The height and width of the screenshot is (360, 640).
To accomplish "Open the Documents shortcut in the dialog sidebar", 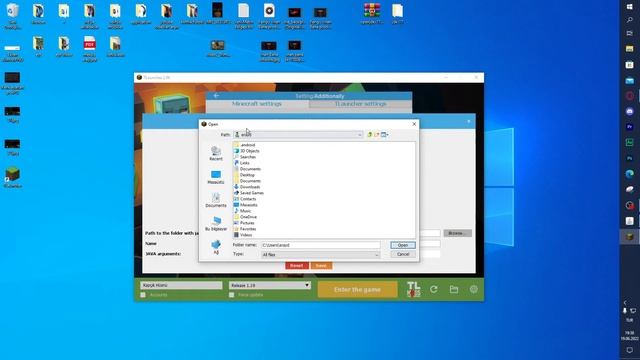I will (x=216, y=200).
